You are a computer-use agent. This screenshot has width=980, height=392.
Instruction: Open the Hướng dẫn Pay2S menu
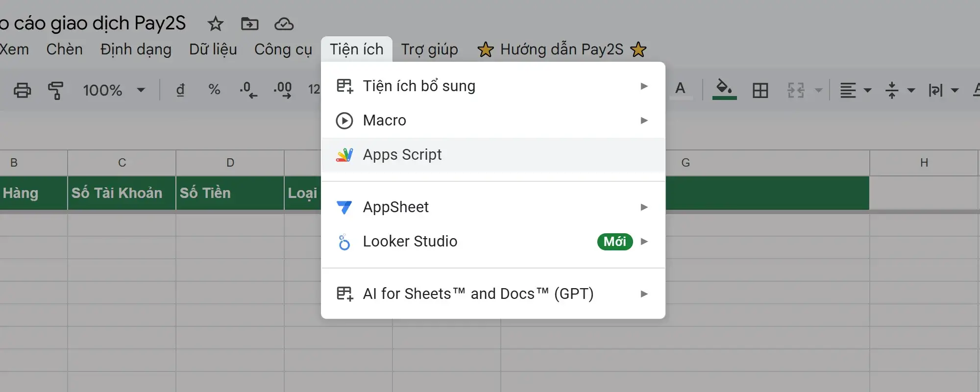click(562, 49)
